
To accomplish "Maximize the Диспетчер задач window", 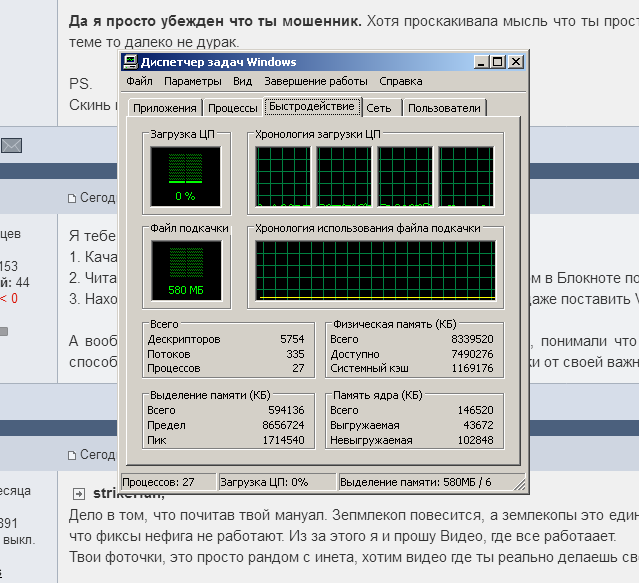I will [x=498, y=62].
